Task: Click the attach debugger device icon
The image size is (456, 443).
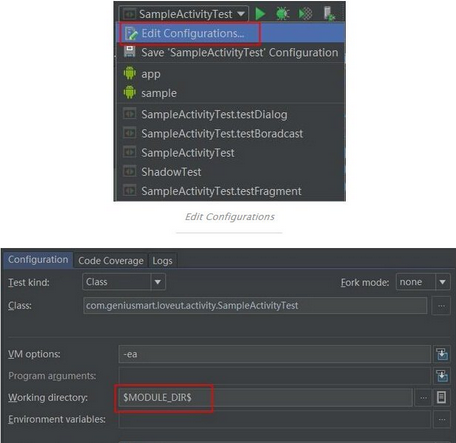Action: (329, 14)
